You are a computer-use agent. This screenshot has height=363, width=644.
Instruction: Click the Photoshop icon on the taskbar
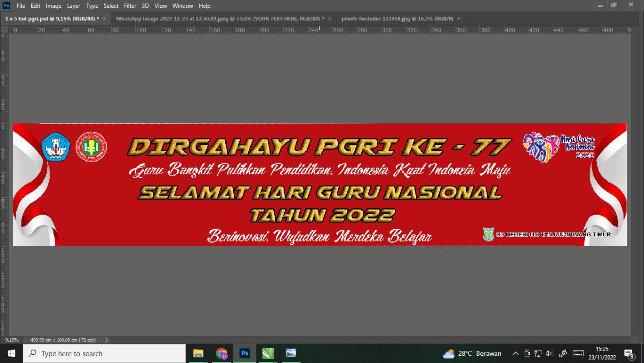click(245, 353)
